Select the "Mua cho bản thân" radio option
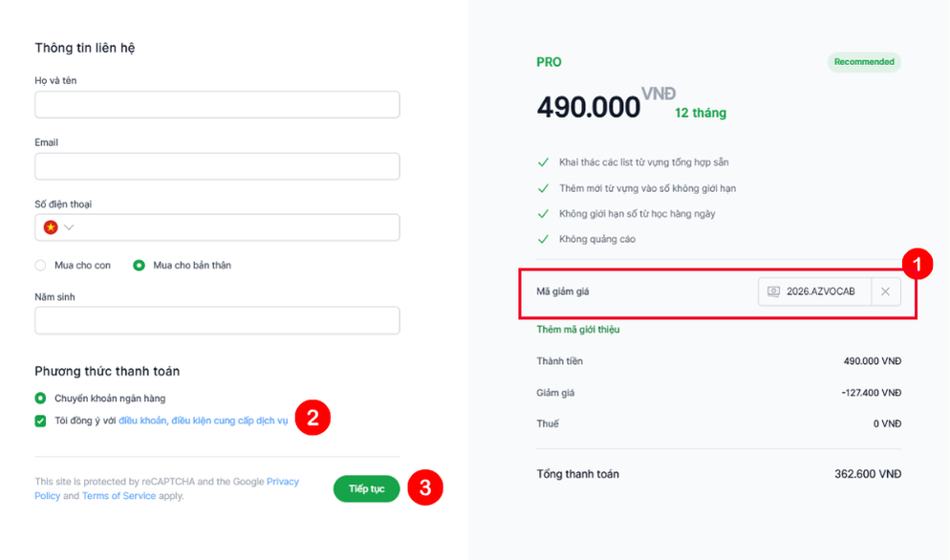Image resolution: width=950 pixels, height=560 pixels. pos(140,266)
